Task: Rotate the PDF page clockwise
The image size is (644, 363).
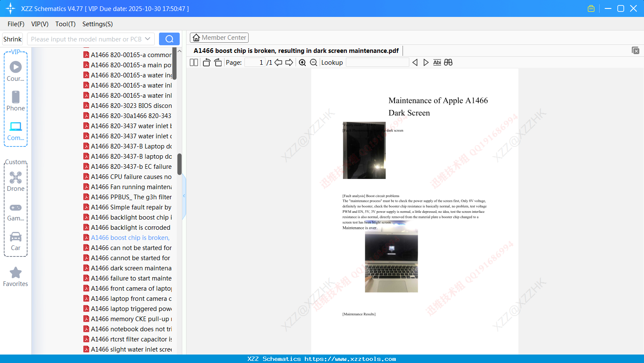Action: coord(218,63)
